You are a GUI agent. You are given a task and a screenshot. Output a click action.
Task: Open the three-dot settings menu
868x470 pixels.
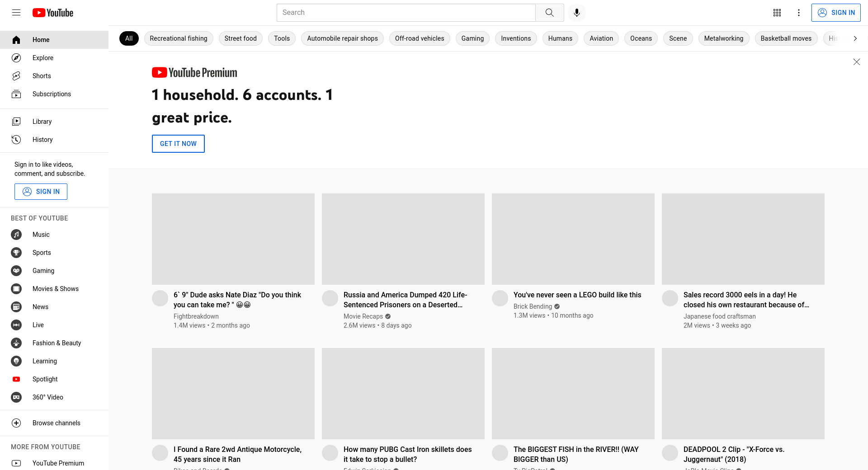[x=799, y=13]
